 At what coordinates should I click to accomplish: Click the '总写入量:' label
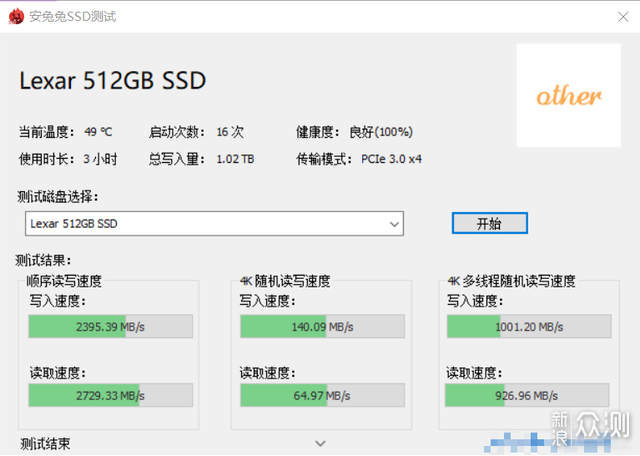click(177, 159)
